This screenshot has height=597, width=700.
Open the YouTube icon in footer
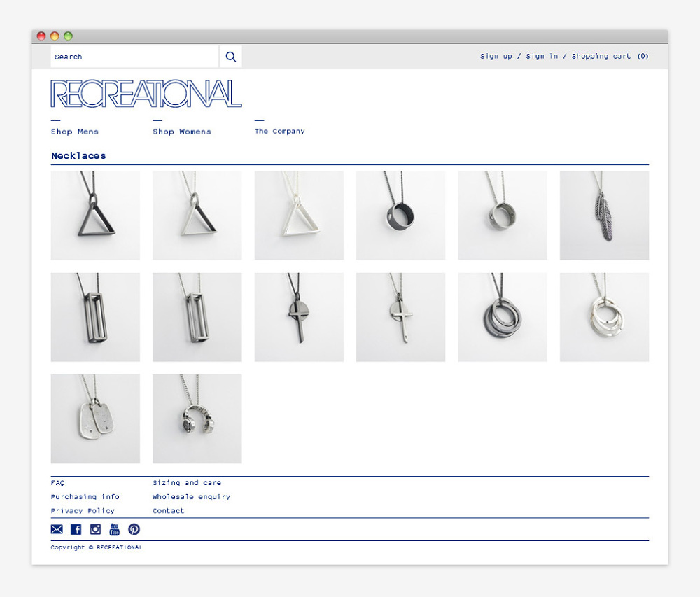click(115, 529)
